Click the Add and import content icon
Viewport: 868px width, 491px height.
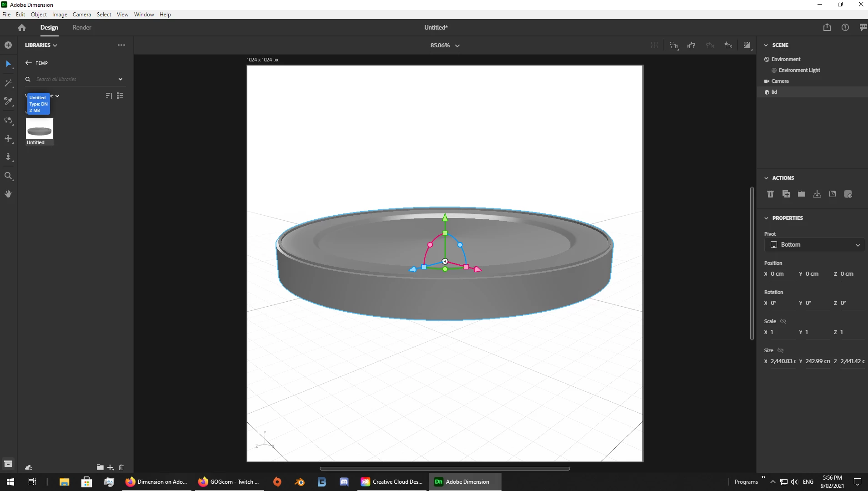tap(8, 45)
